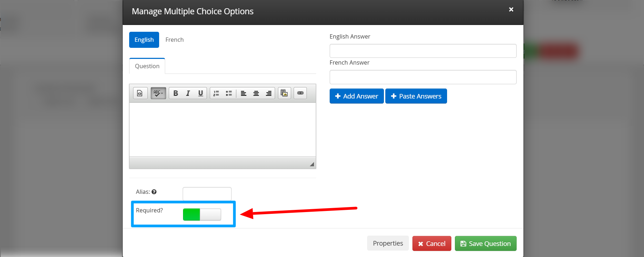Toggle underline formatting

[x=201, y=93]
